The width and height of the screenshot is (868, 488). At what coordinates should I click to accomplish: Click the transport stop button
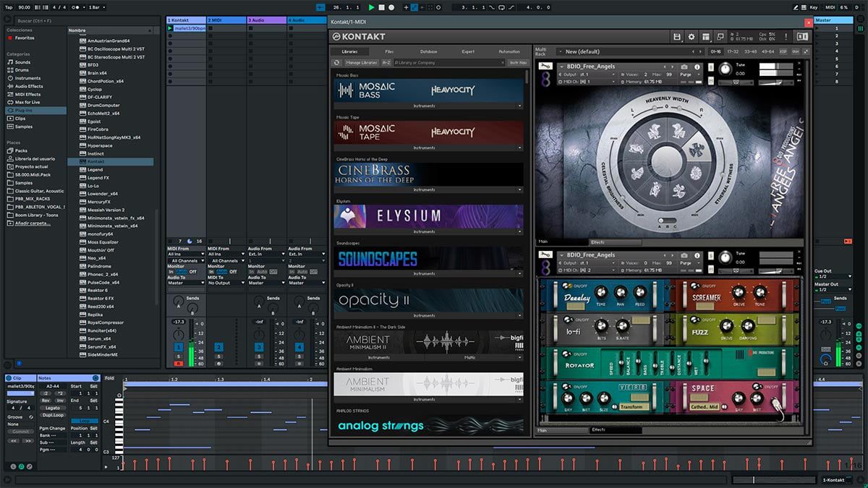pos(382,7)
